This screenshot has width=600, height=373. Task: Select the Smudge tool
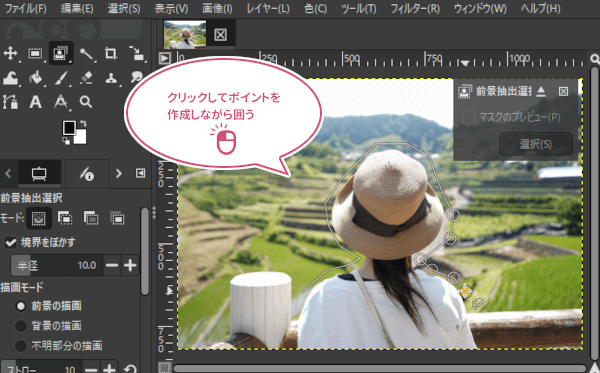click(137, 77)
